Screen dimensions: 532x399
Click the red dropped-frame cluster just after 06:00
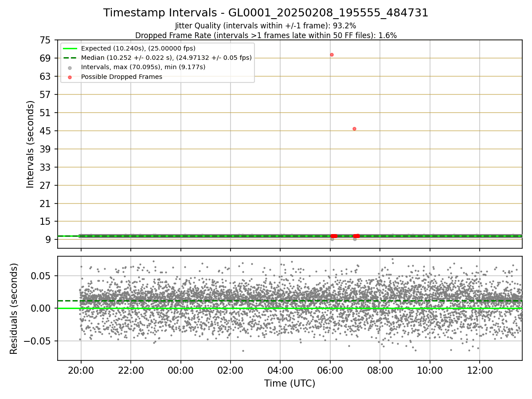pyautogui.click(x=334, y=236)
